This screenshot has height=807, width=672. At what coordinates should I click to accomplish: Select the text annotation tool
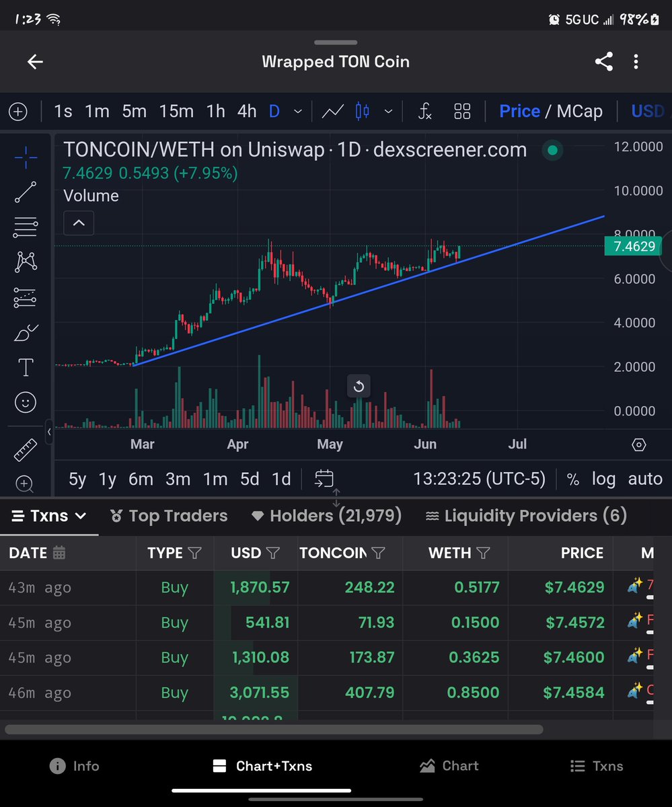pyautogui.click(x=26, y=367)
